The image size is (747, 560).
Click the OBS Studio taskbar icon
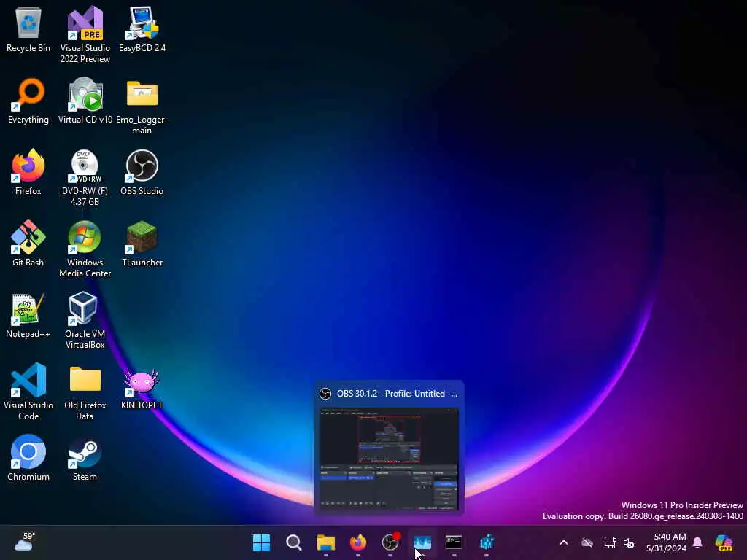(390, 542)
